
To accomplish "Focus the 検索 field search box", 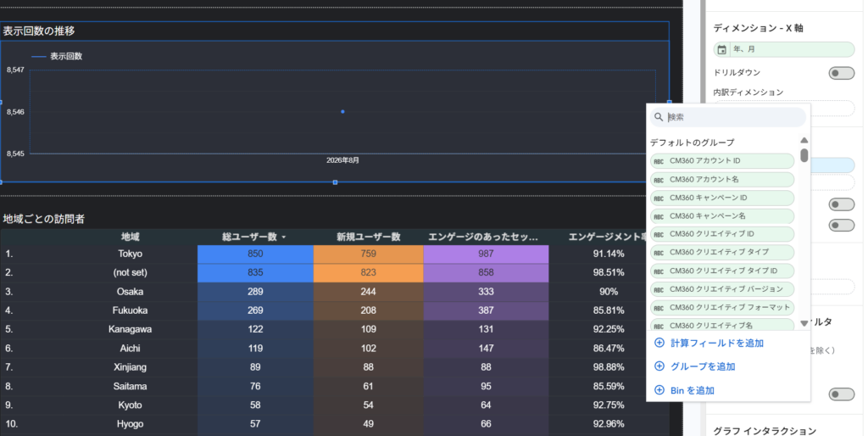I will tap(728, 117).
